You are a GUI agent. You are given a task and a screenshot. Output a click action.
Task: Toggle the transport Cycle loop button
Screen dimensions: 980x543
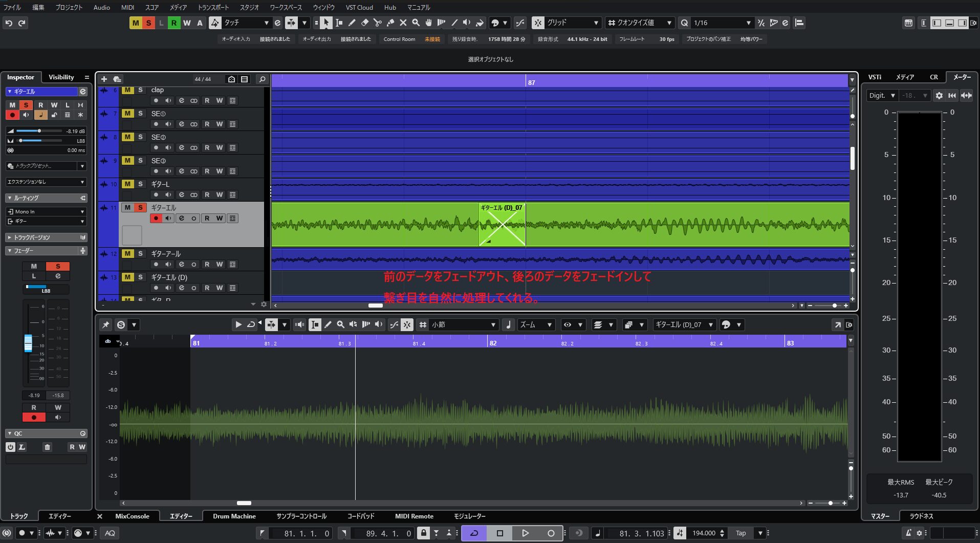tap(474, 533)
